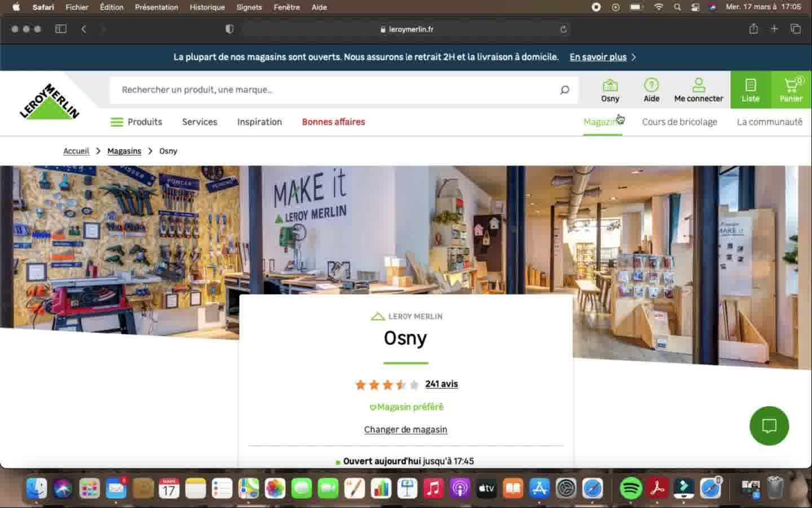Click the En savoir plus link
Screen dimensions: 812x508
pyautogui.click(x=598, y=57)
